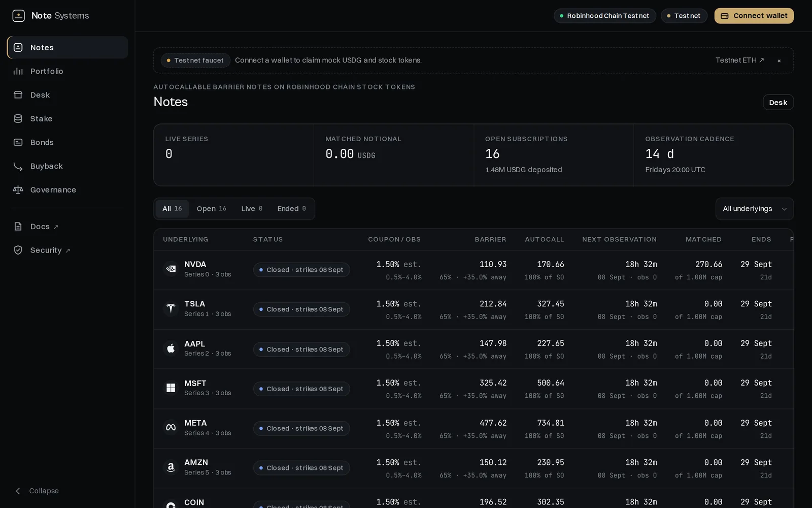Screen dimensions: 812x508
Task: Open the Testnet ETH link
Action: click(x=740, y=60)
